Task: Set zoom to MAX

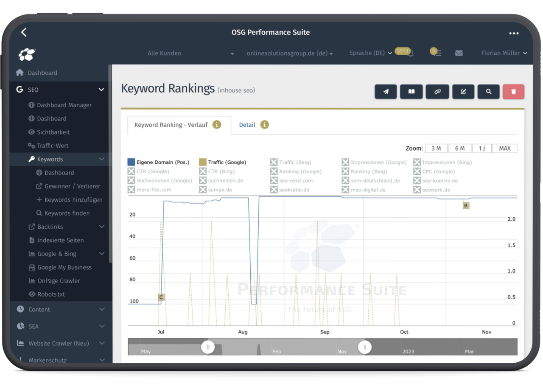Action: (505, 148)
